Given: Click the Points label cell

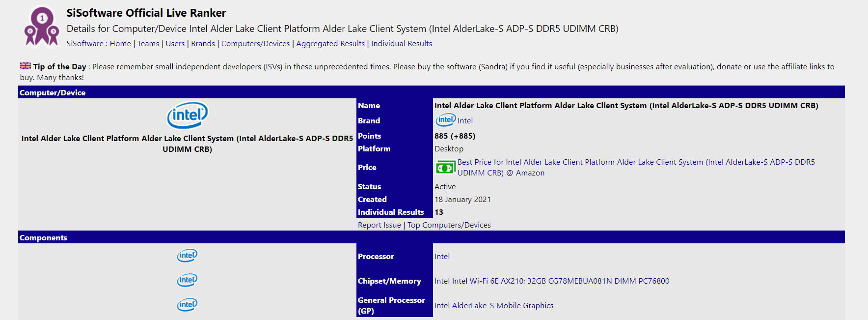Looking at the screenshot, I should pyautogui.click(x=395, y=136).
